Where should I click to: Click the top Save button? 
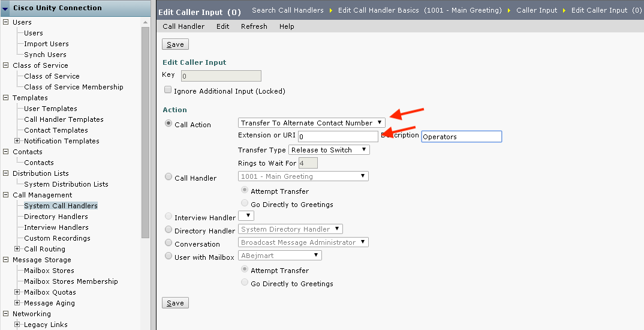pyautogui.click(x=175, y=44)
